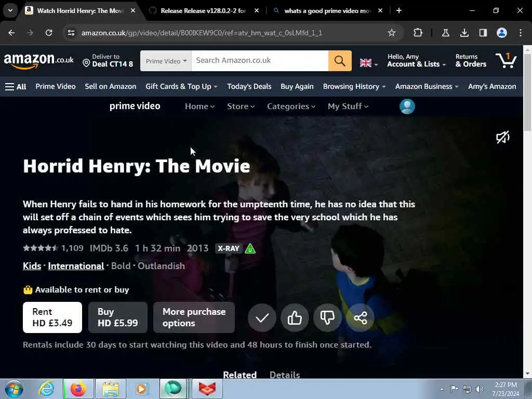Unmute the trailer with the speaker icon

pyautogui.click(x=502, y=137)
